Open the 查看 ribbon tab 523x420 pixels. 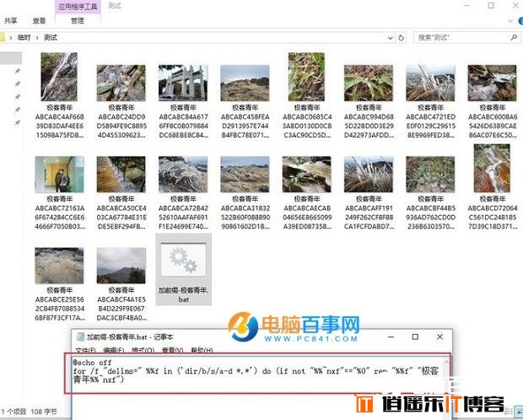(x=39, y=21)
